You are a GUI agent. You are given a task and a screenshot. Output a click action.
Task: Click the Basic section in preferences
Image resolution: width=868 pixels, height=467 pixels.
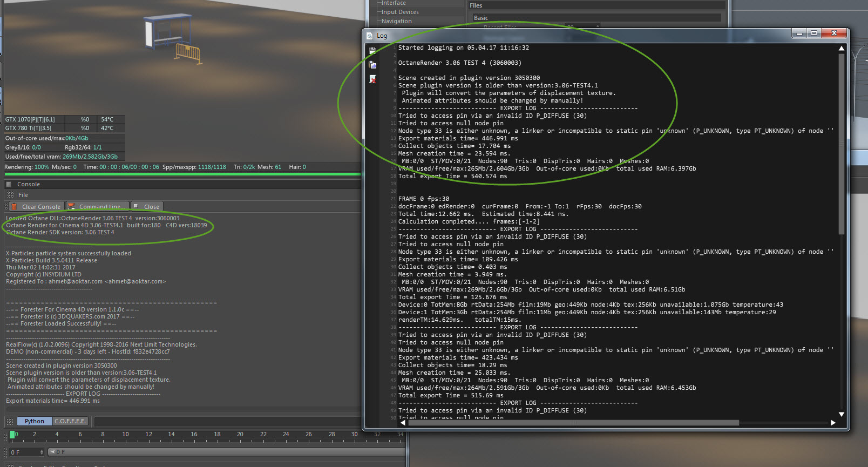tap(597, 18)
